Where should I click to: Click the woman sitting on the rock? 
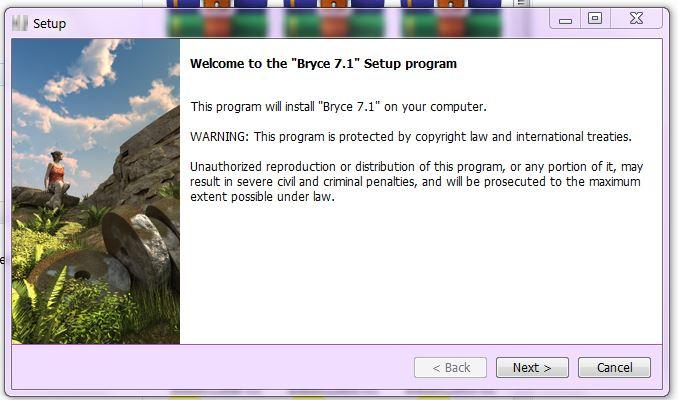point(56,179)
